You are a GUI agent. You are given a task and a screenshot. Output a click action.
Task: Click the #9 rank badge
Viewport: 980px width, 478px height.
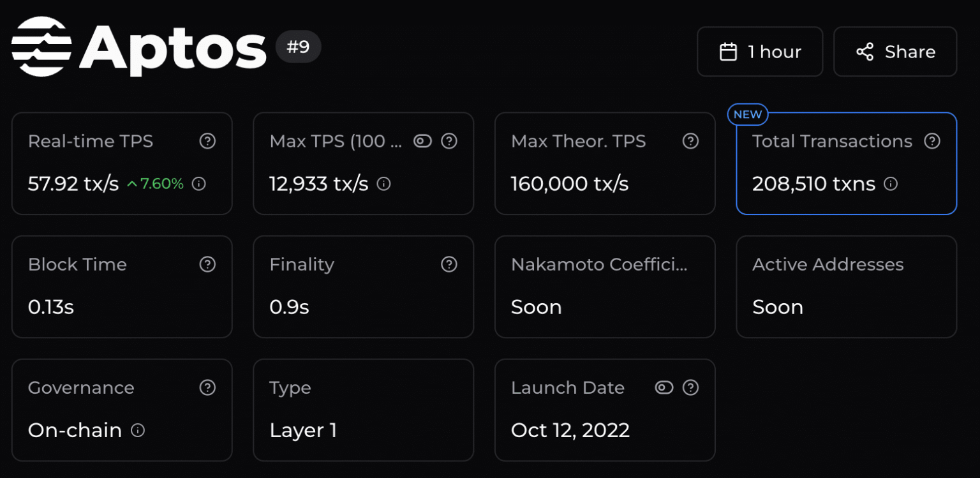pyautogui.click(x=298, y=46)
